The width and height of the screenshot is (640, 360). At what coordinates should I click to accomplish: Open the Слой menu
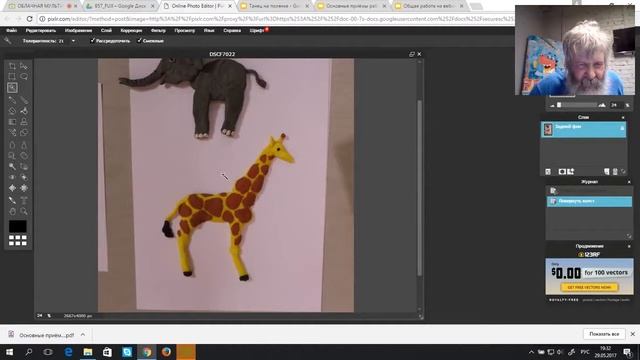coord(106,31)
